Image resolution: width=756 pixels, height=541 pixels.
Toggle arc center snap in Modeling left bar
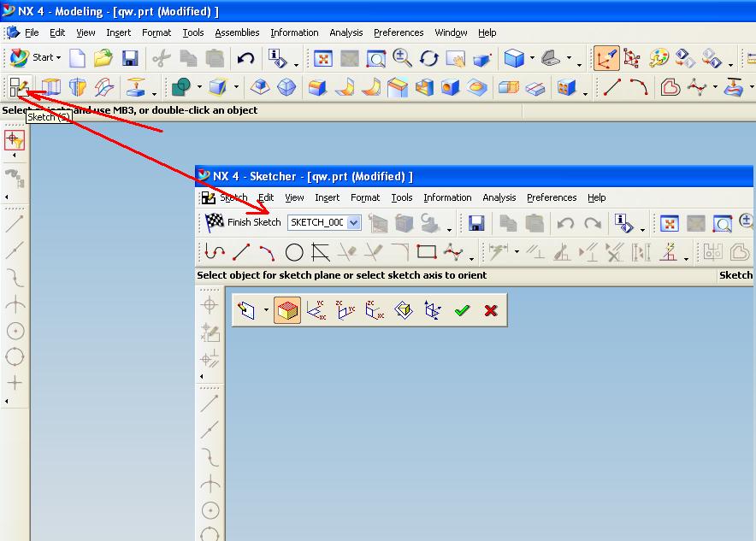[15, 331]
